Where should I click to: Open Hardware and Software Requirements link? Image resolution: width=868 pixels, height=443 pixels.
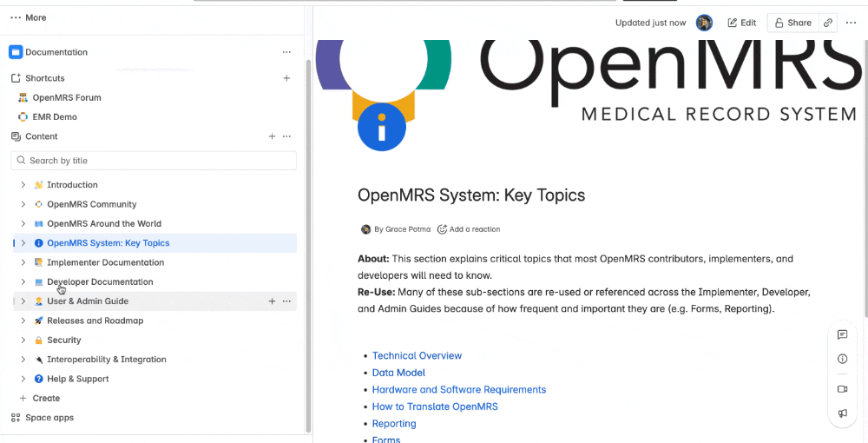pyautogui.click(x=459, y=390)
